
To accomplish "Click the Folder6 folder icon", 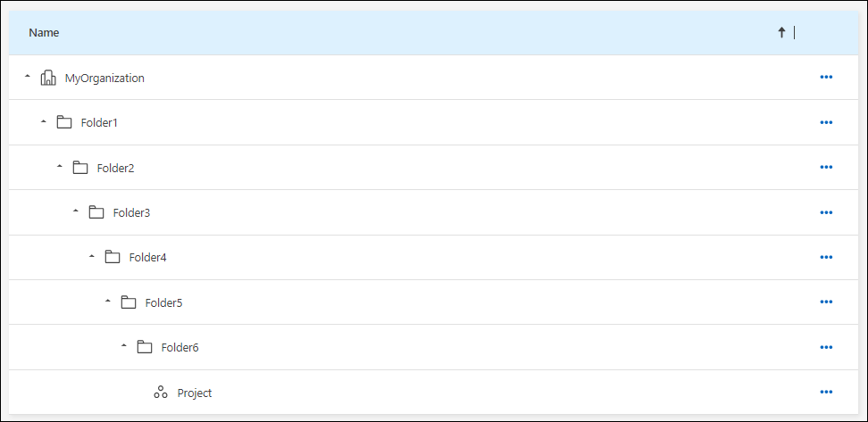I will [145, 347].
